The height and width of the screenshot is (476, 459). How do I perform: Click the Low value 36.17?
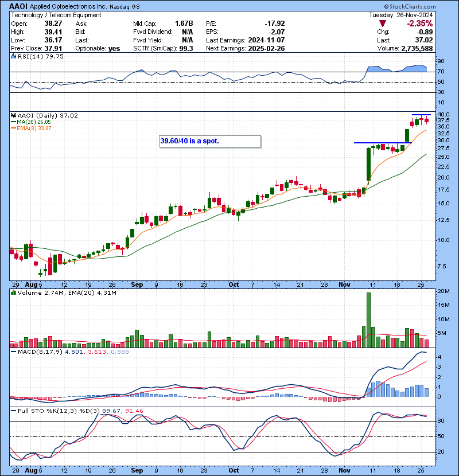click(x=53, y=40)
